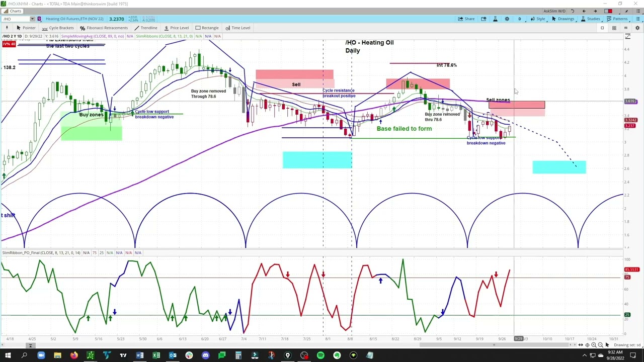This screenshot has width=644, height=362.
Task: Open the red color link selector
Action: 609,11
